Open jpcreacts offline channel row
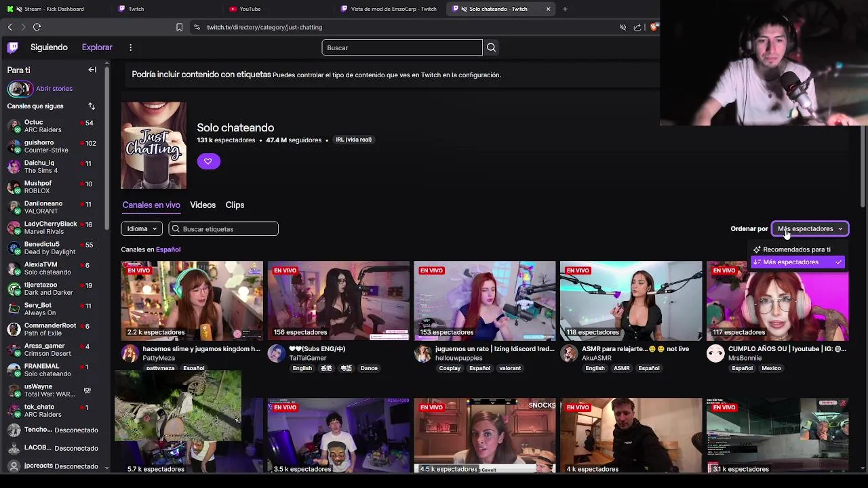The width and height of the screenshot is (868, 488). (x=51, y=466)
